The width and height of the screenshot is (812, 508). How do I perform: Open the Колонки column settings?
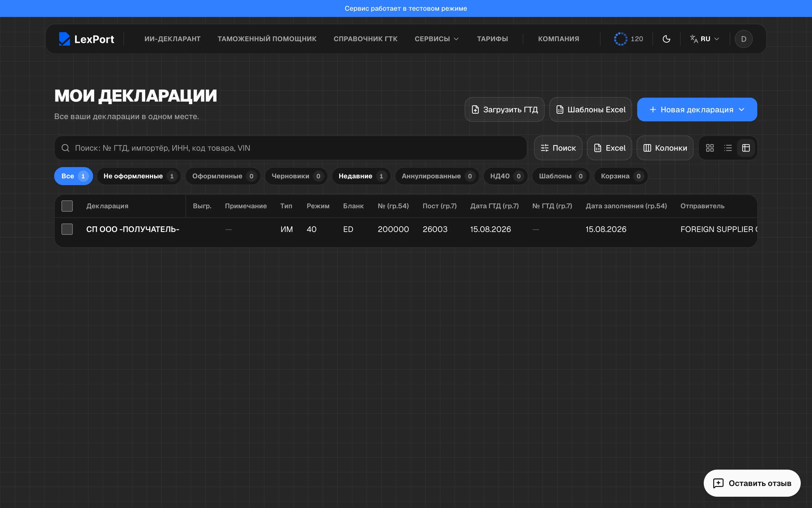[x=665, y=148]
